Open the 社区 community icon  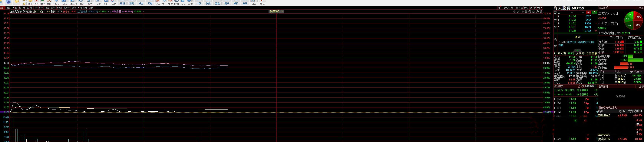[106, 2]
